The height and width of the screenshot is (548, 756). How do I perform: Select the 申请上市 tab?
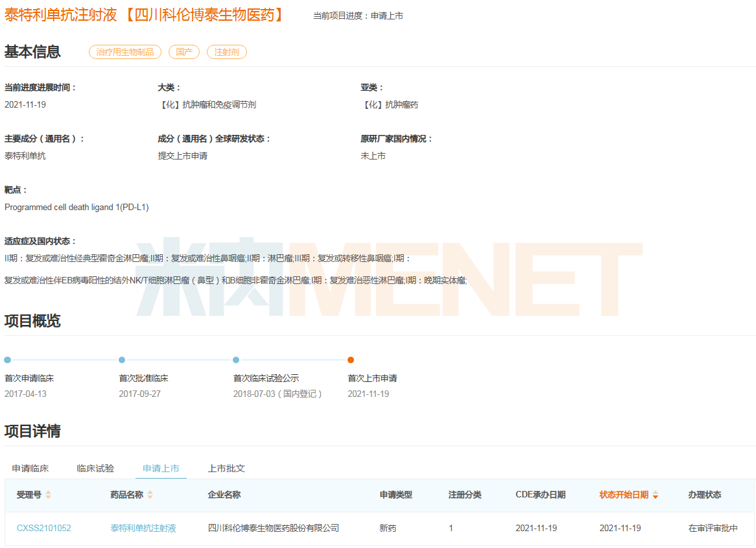(x=161, y=468)
